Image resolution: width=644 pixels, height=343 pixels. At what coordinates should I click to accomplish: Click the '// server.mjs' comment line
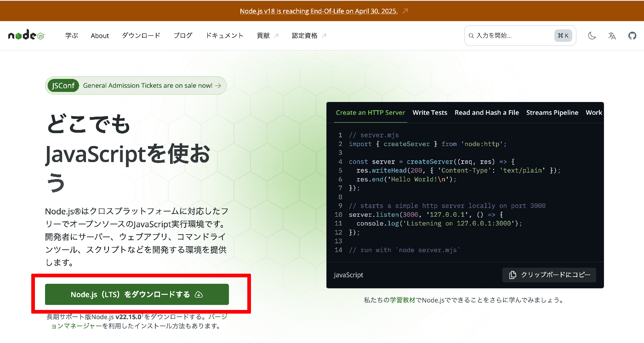coord(374,135)
